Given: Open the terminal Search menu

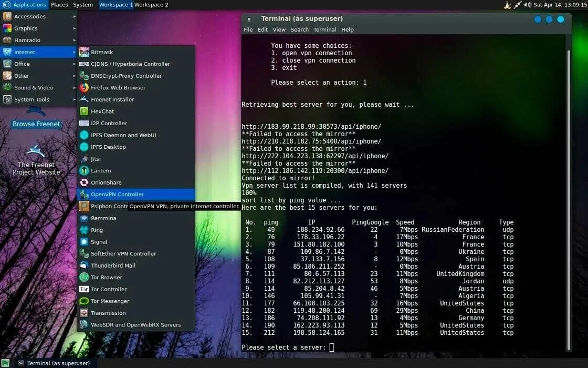Looking at the screenshot, I should [x=299, y=29].
